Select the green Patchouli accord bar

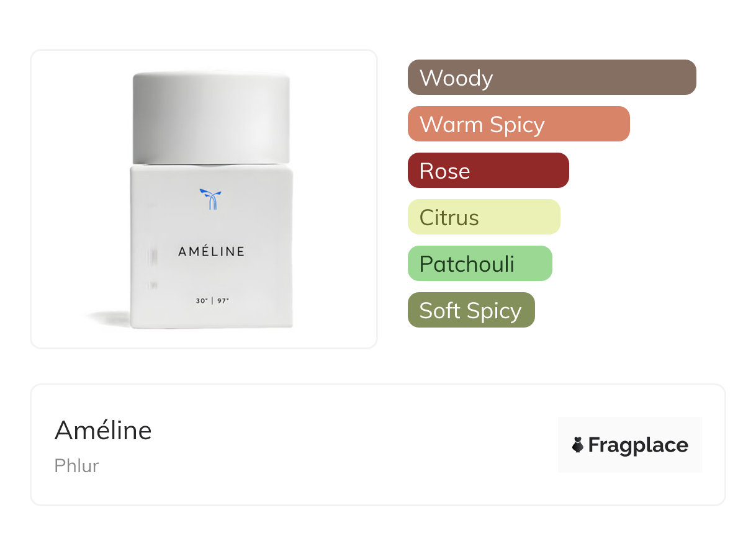click(479, 264)
